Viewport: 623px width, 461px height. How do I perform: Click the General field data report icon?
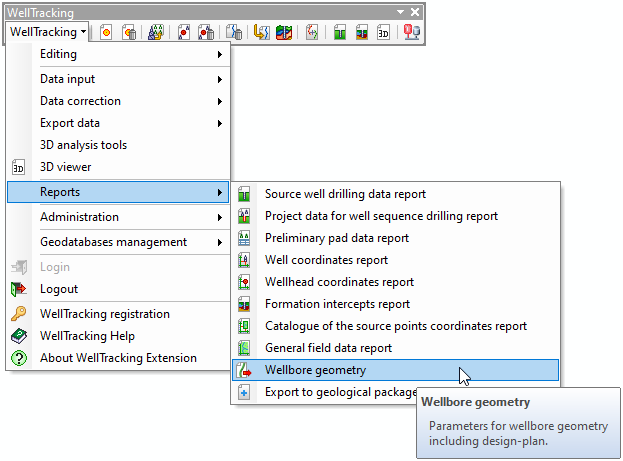point(244,348)
